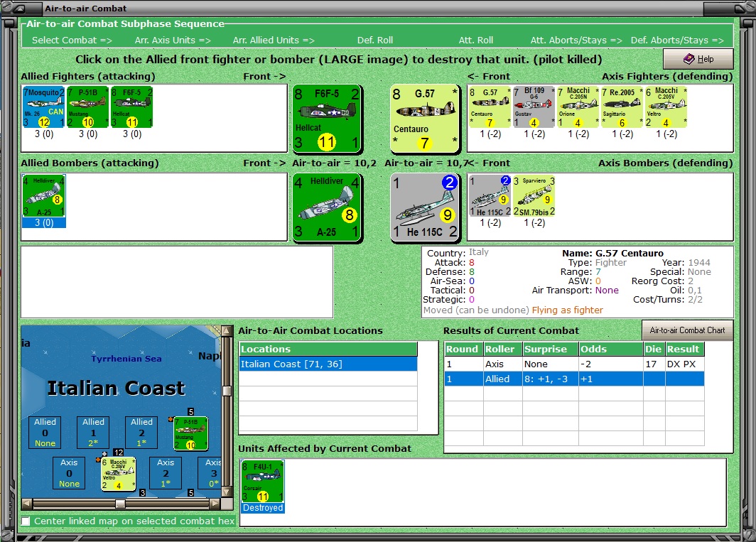
Task: Enable center linked map on selected combat hex
Action: click(x=26, y=521)
